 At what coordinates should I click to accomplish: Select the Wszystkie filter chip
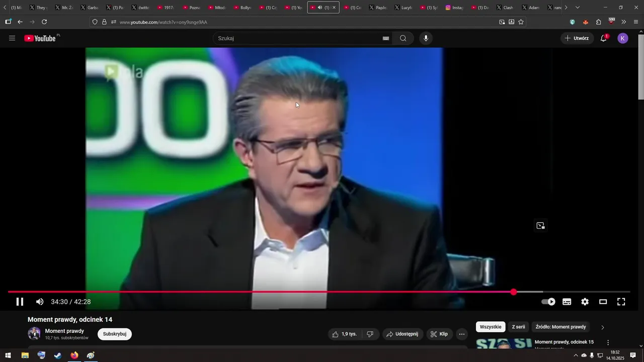pyautogui.click(x=491, y=327)
